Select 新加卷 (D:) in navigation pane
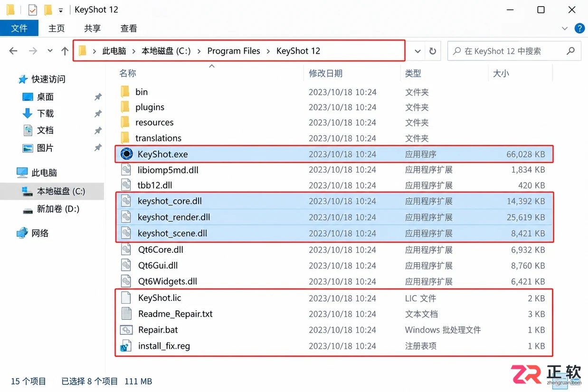Image resolution: width=588 pixels, height=392 pixels. coord(58,209)
